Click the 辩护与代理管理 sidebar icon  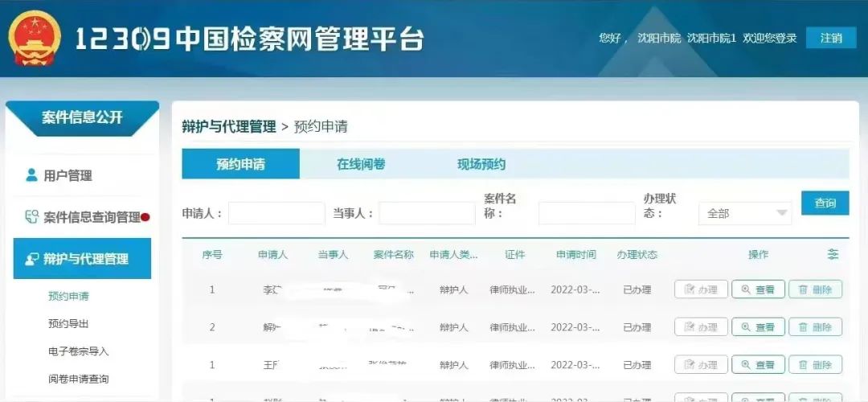tap(31, 259)
